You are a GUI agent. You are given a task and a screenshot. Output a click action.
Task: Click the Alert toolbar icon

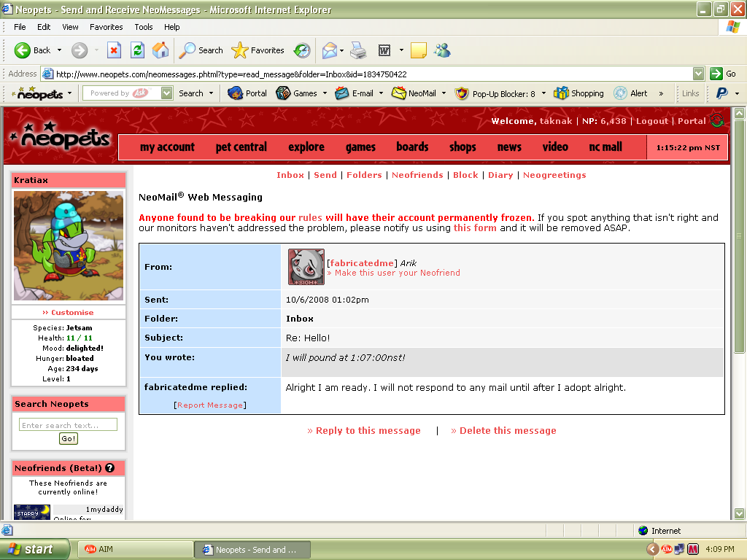[x=620, y=93]
